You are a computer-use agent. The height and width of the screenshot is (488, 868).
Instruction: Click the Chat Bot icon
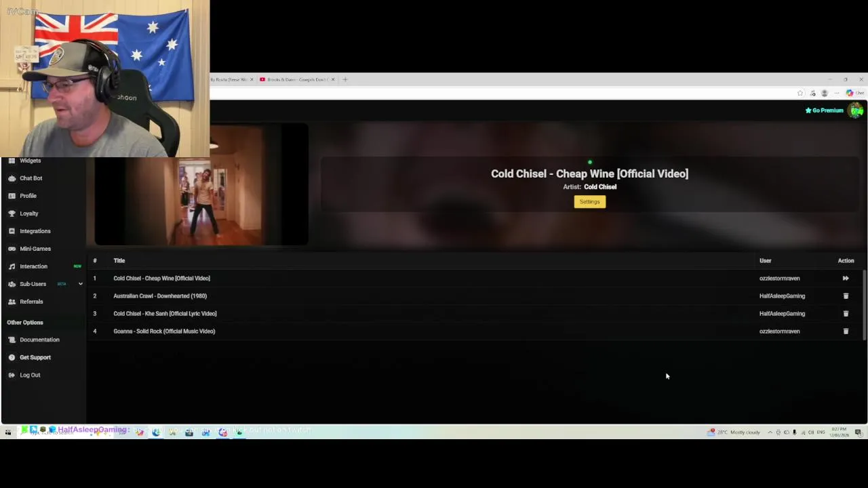[x=12, y=178]
